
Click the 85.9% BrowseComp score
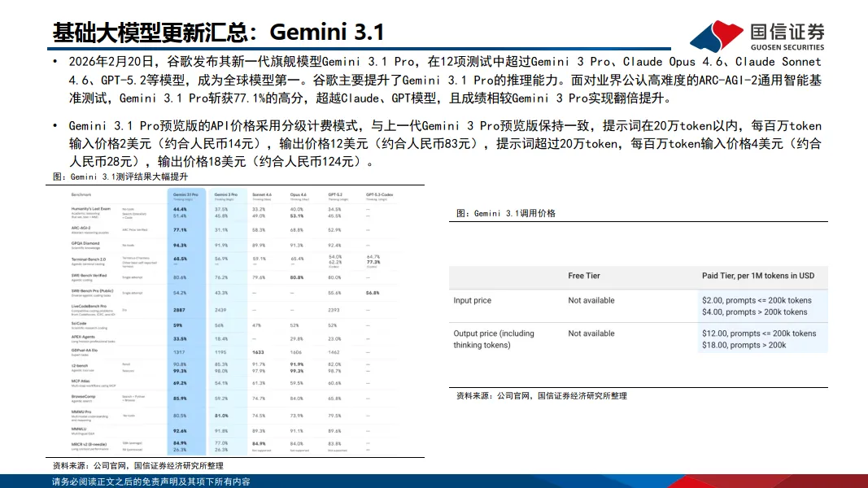point(180,399)
